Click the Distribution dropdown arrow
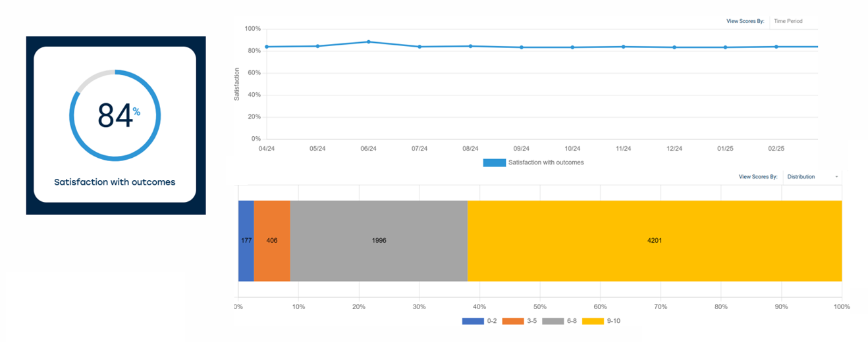This screenshot has height=342, width=868. click(836, 177)
